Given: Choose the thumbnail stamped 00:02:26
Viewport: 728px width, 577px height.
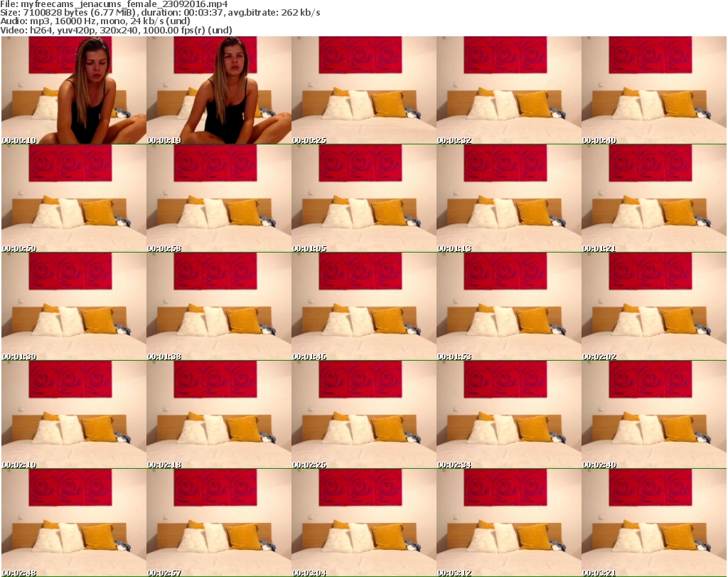Looking at the screenshot, I should click(x=364, y=415).
